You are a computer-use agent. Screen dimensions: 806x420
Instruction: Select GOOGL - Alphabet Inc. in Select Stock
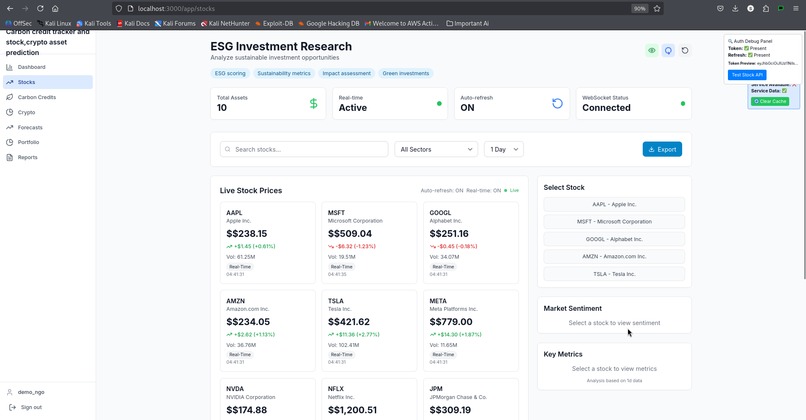pyautogui.click(x=614, y=239)
